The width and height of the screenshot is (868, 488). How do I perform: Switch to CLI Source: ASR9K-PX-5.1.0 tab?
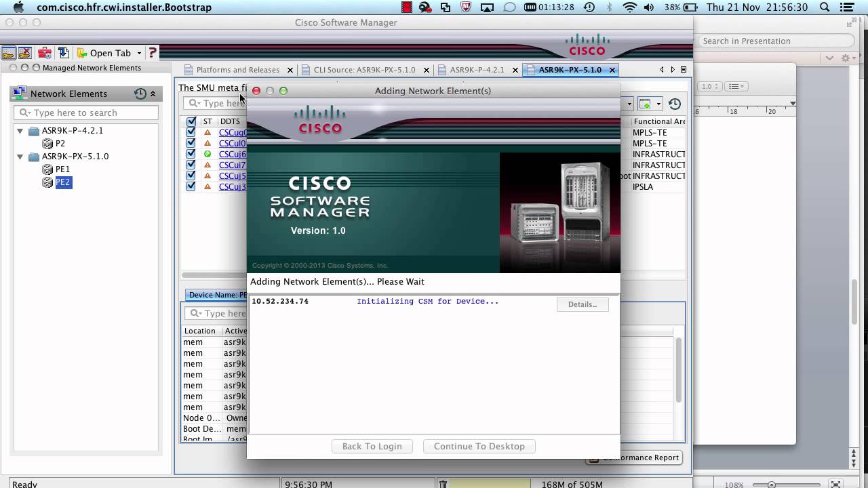point(364,70)
